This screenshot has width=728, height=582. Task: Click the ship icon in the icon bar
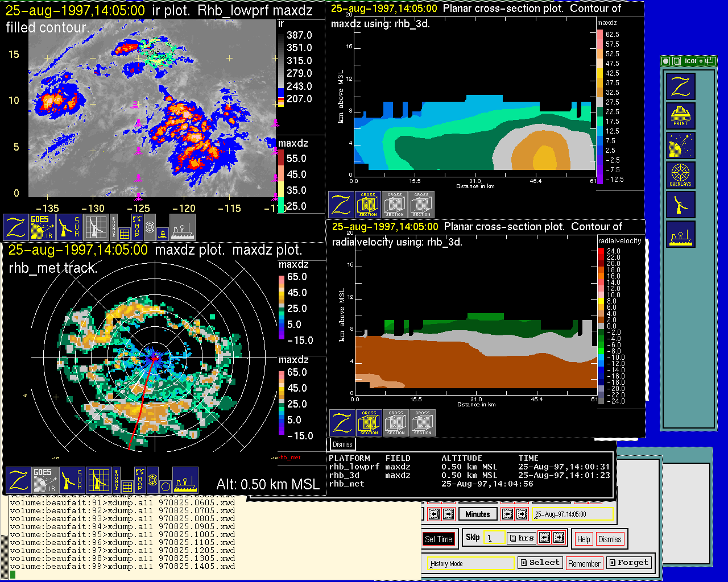pos(680,235)
